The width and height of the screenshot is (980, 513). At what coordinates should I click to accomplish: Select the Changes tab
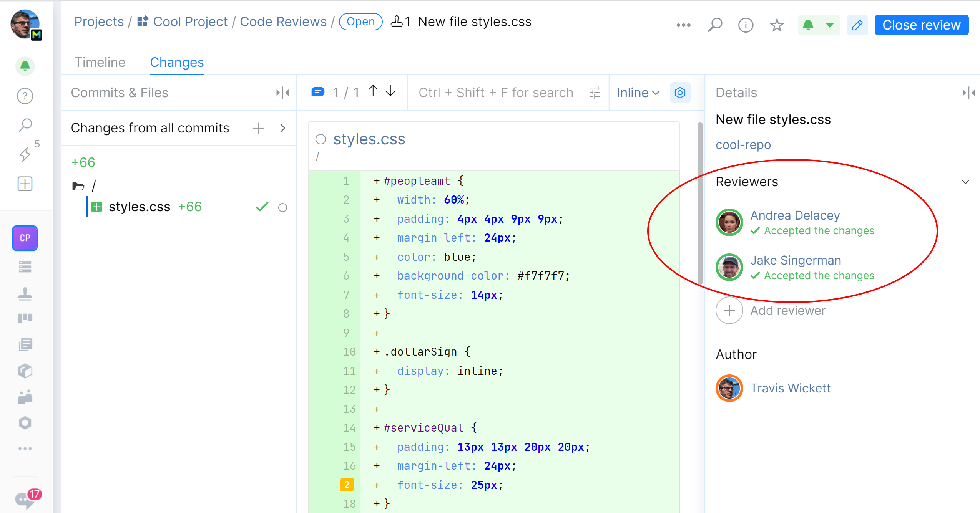coord(177,62)
